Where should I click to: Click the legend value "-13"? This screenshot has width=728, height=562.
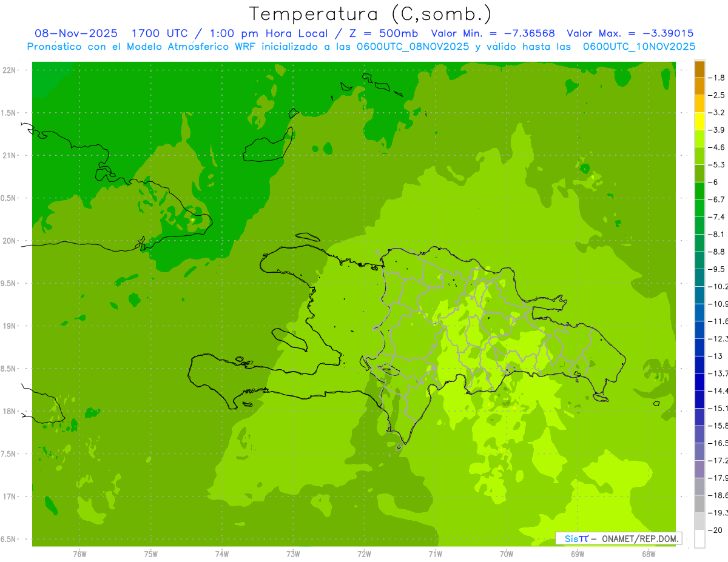[716, 356]
